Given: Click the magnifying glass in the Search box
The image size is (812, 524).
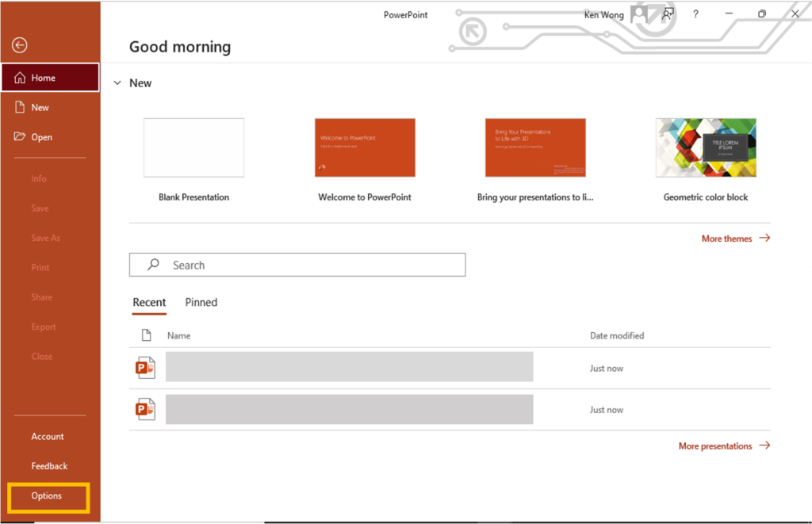Looking at the screenshot, I should (x=153, y=265).
